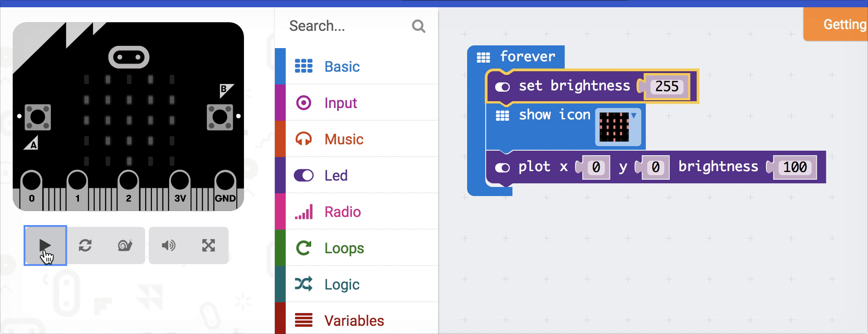Click the Search input field
Image resolution: width=868 pixels, height=334 pixels.
[x=345, y=26]
